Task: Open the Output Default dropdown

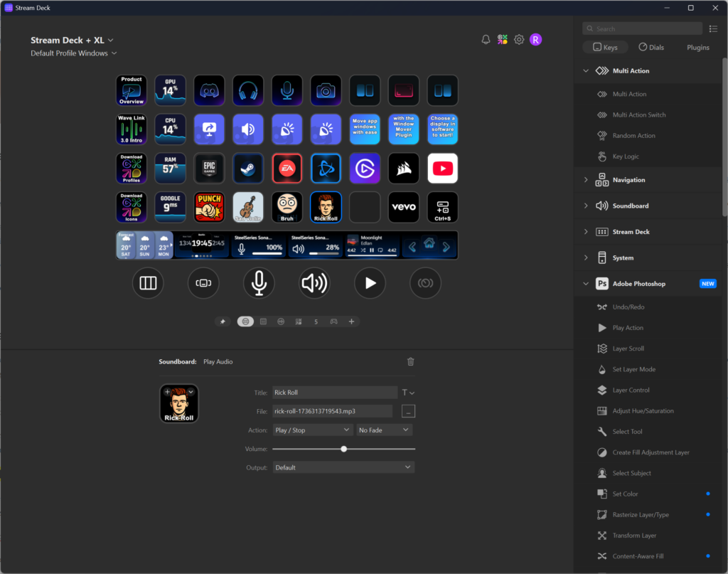Action: 343,467
